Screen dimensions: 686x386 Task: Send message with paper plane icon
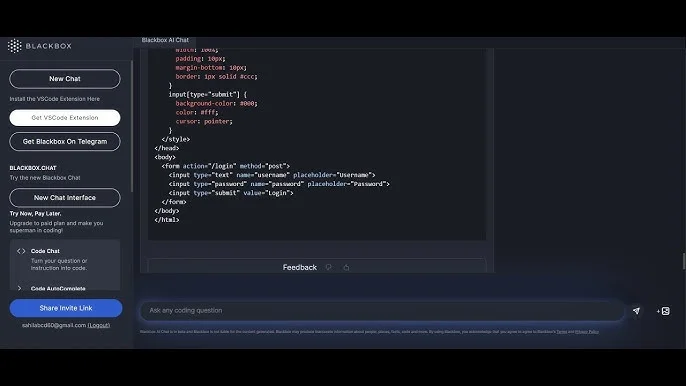tap(636, 311)
